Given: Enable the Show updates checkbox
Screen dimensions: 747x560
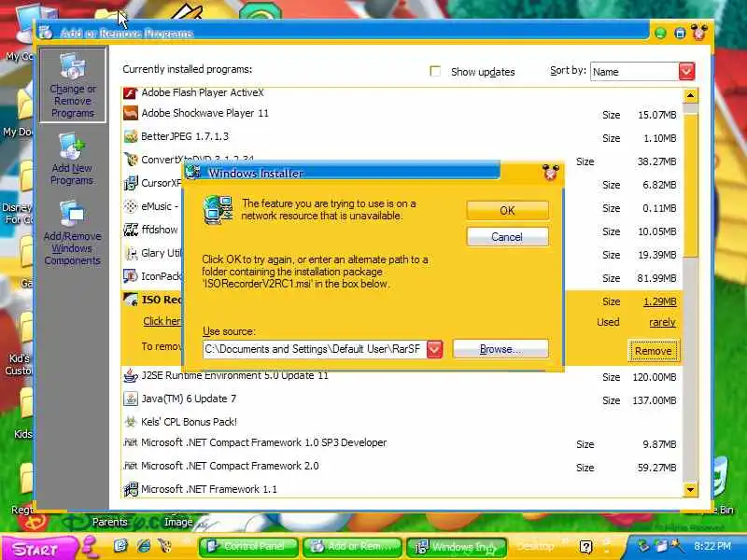Looking at the screenshot, I should 435,72.
